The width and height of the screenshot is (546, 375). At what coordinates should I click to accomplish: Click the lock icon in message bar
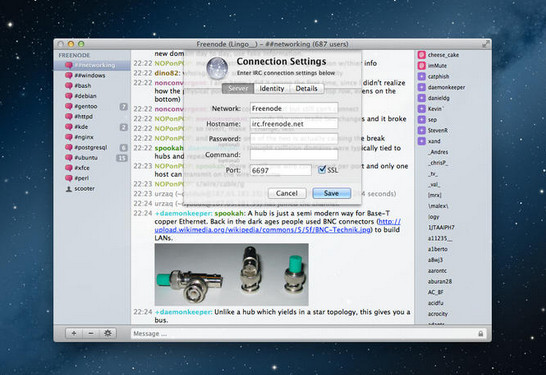click(481, 334)
